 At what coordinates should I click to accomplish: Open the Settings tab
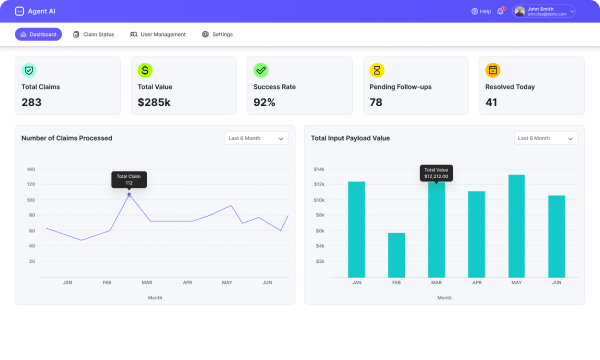tap(217, 34)
